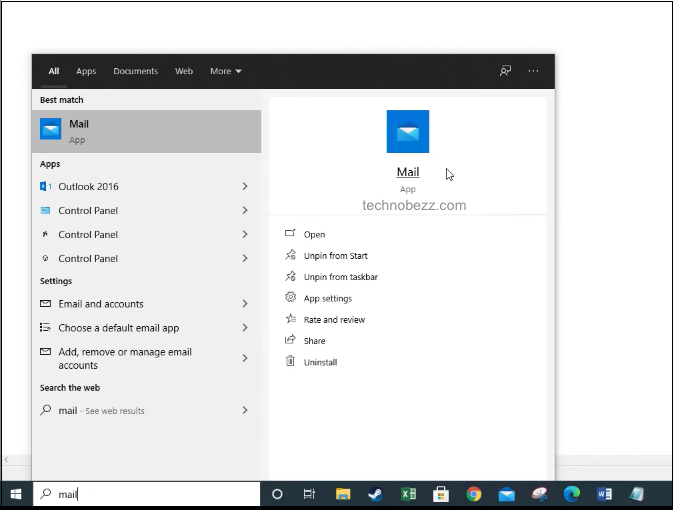Open Steam from the taskbar

[376, 494]
